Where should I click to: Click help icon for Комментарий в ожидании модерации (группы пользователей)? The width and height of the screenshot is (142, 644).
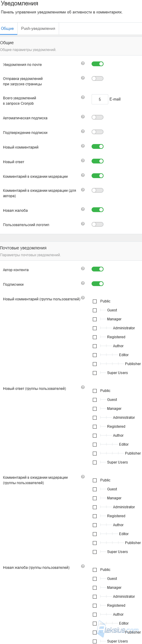tap(83, 477)
